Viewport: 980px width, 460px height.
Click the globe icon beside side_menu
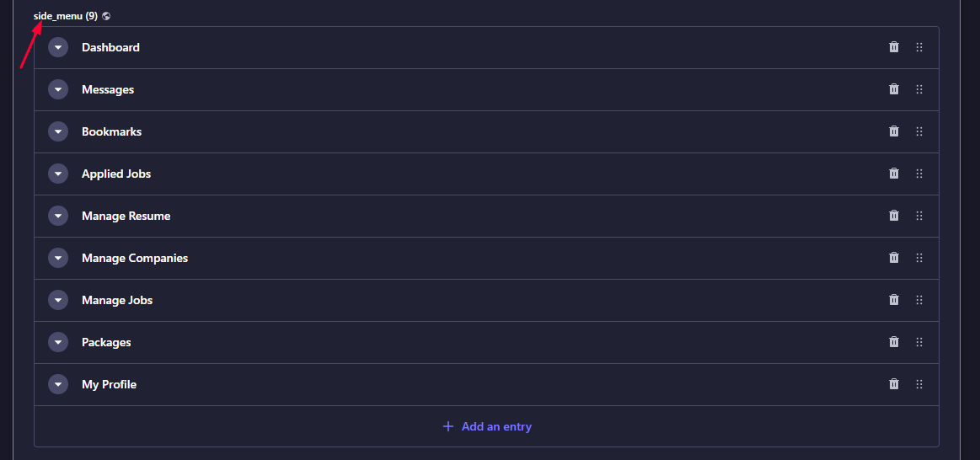pos(106,16)
